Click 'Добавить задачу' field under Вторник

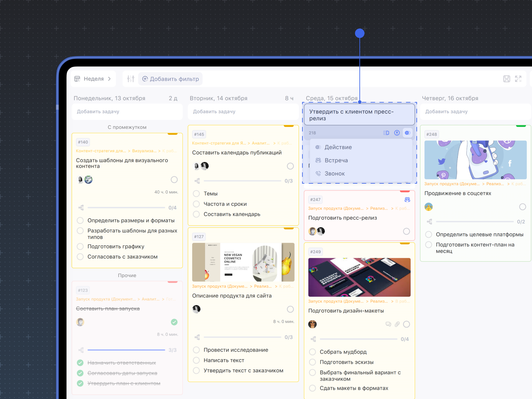(x=243, y=111)
